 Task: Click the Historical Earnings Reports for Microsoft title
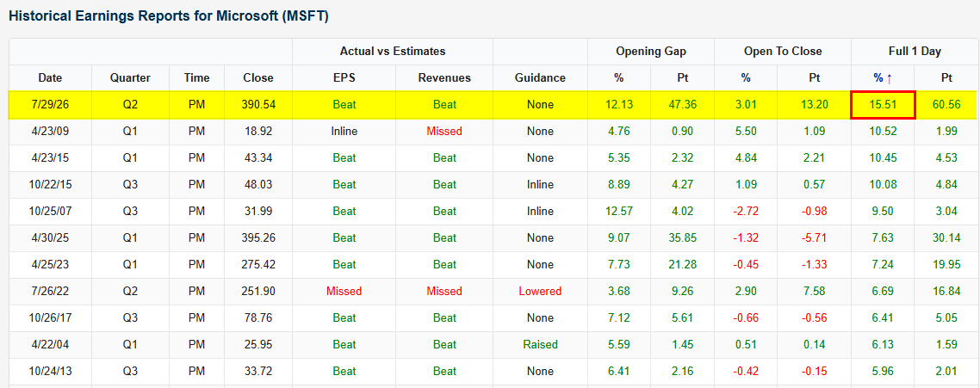(168, 16)
